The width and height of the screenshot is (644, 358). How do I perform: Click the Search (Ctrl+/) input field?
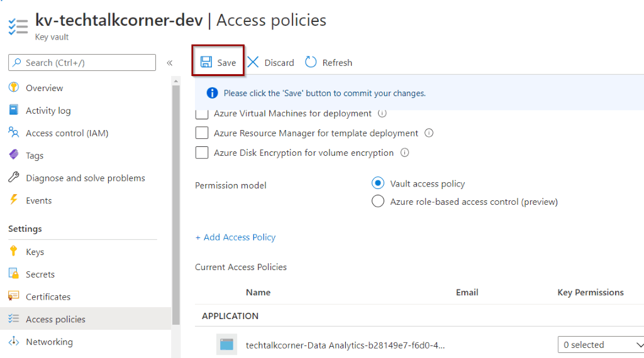coord(82,62)
